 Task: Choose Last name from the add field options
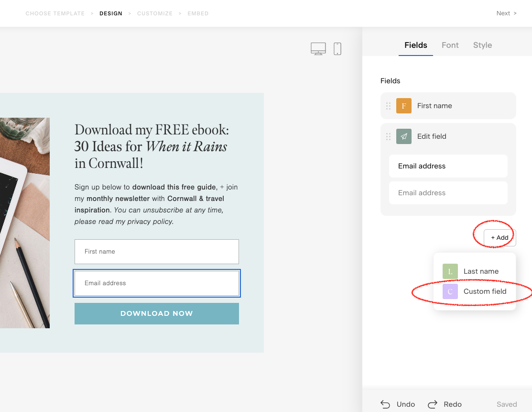point(481,271)
